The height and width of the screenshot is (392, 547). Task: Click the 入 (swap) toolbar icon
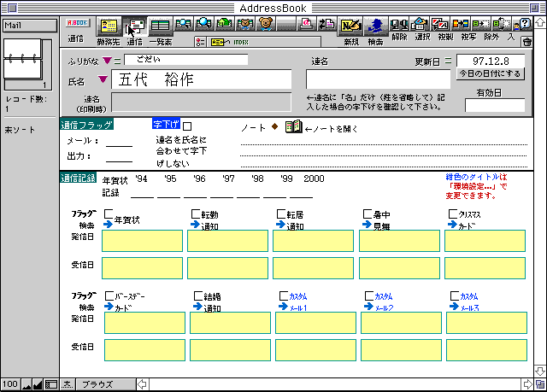pos(502,25)
